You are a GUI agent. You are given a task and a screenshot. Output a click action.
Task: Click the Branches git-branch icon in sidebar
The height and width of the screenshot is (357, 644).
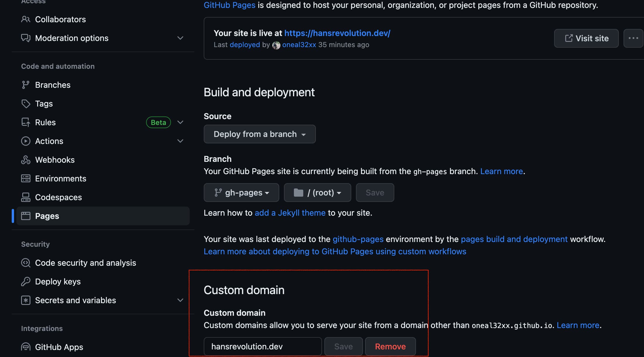pyautogui.click(x=26, y=85)
